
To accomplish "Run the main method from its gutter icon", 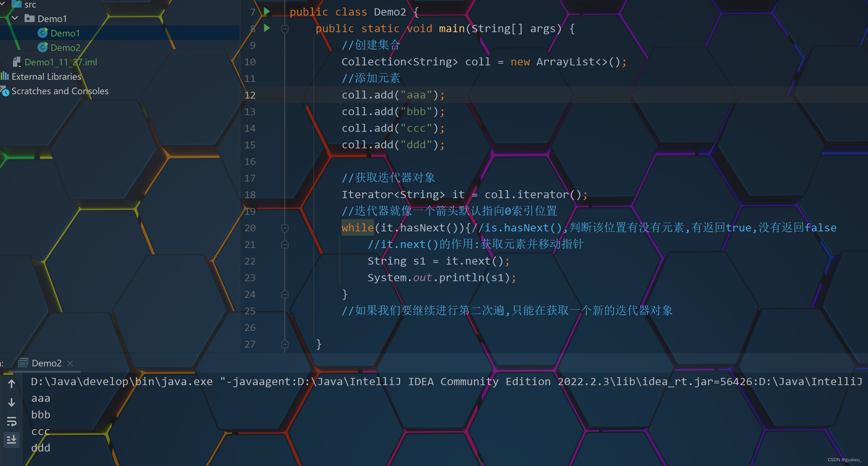I will 266,28.
